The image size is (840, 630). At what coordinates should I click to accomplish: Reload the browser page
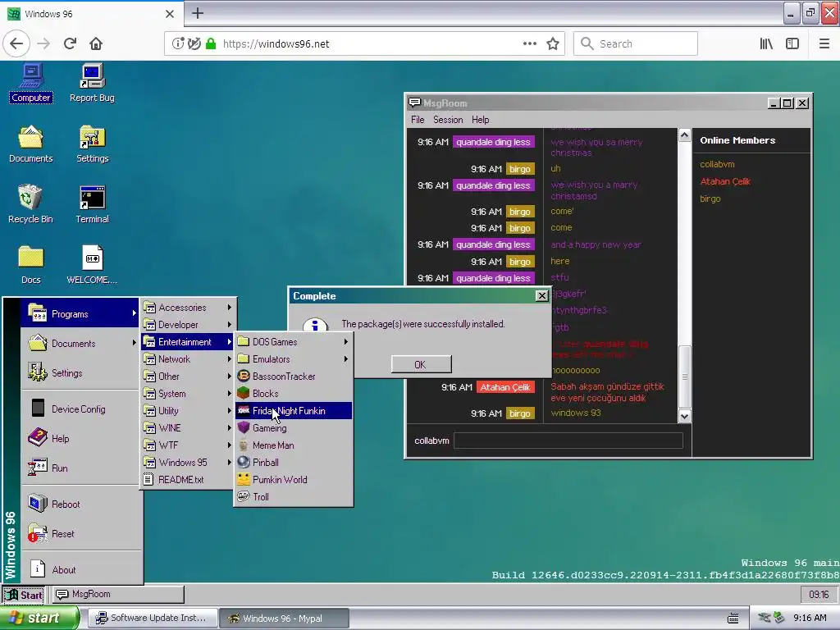click(71, 43)
